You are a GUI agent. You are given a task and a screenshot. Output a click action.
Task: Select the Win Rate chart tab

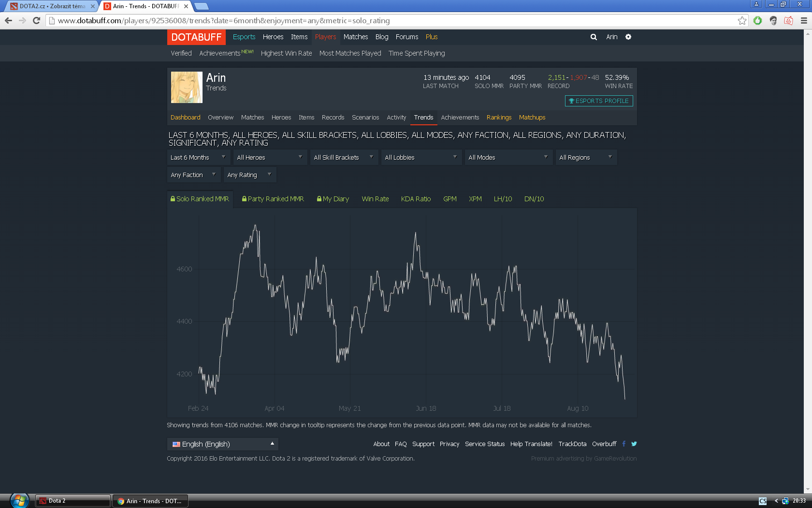375,199
